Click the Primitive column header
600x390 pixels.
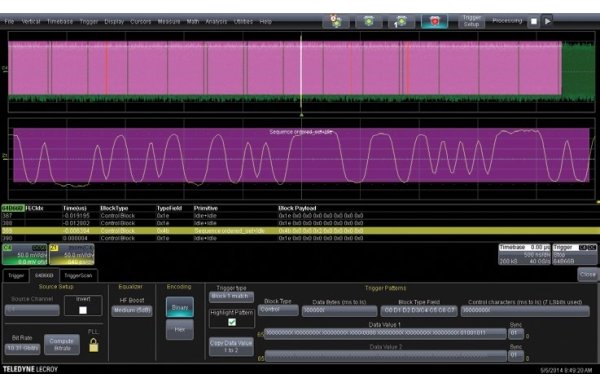pos(206,208)
